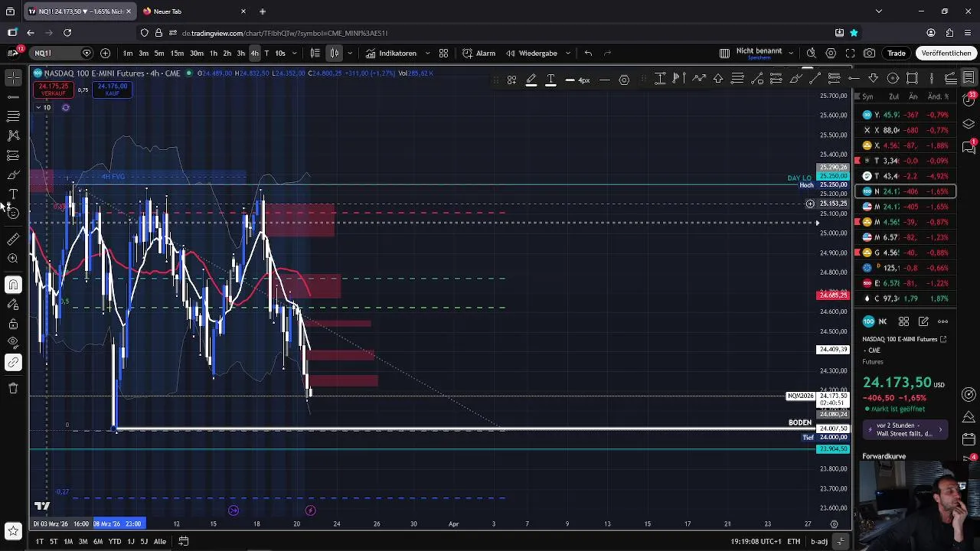
Task: Toggle the ETH session setting
Action: pos(794,541)
